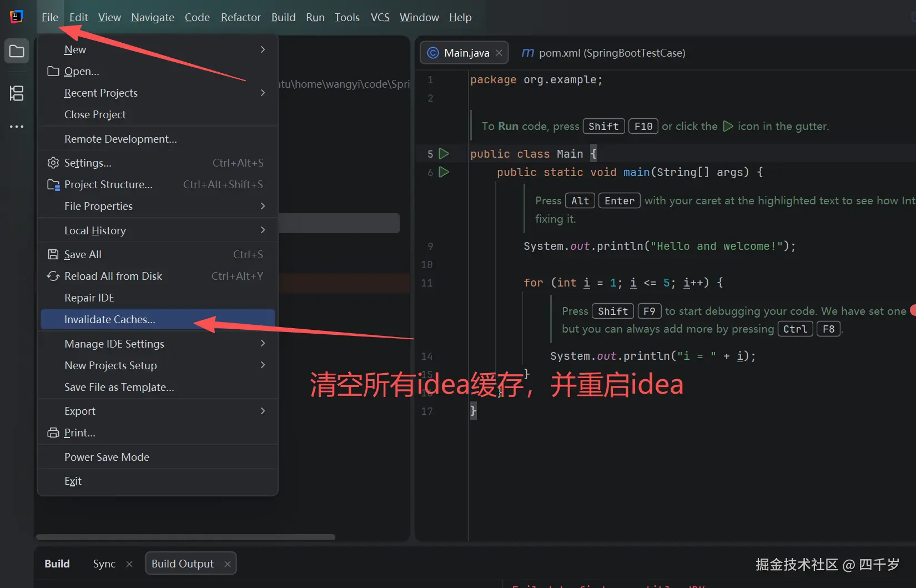The image size is (916, 588).
Task: Toggle Power Save Mode
Action: tap(107, 456)
